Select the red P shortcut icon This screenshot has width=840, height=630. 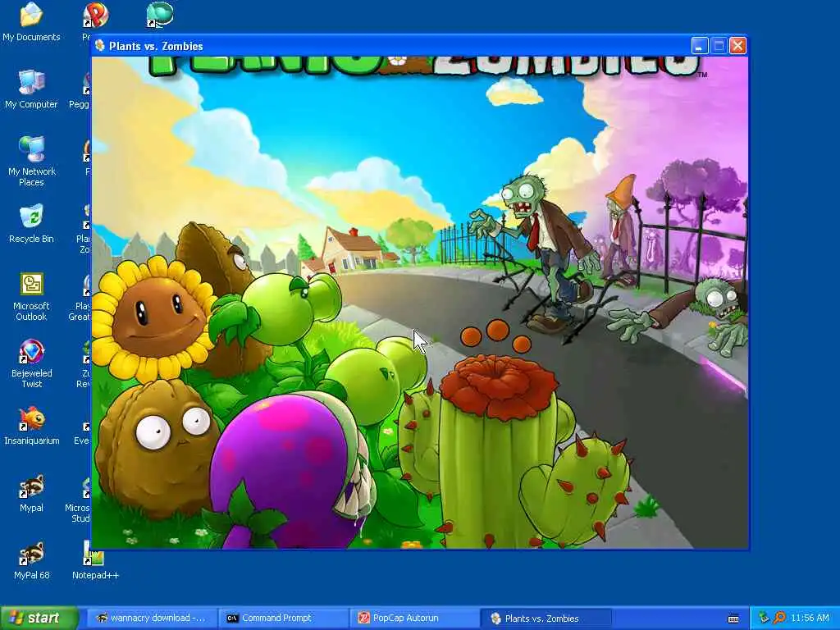(x=95, y=15)
